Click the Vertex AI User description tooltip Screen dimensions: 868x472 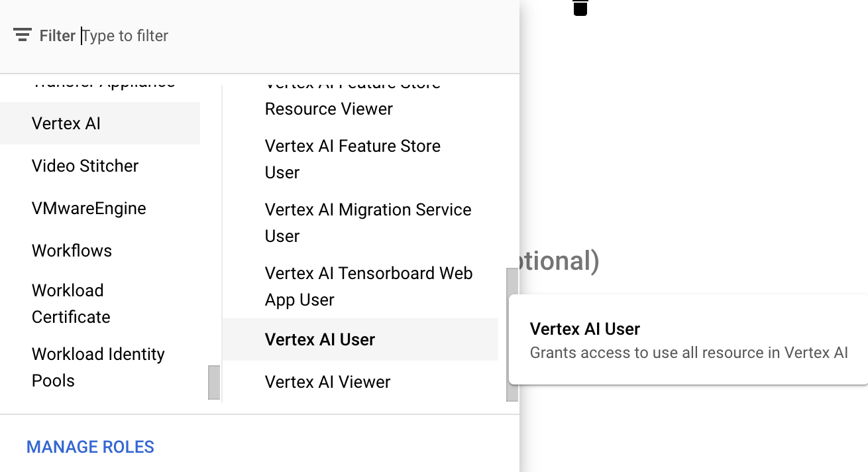pyautogui.click(x=688, y=339)
